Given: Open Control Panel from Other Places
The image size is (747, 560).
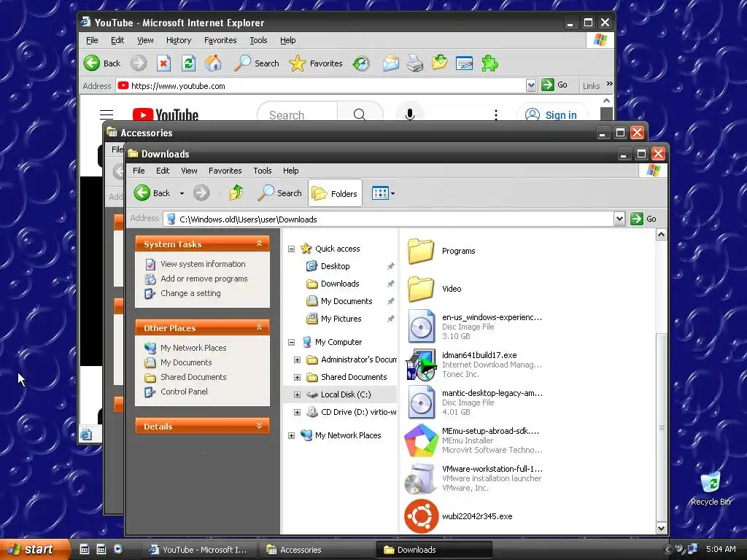Looking at the screenshot, I should 184,392.
